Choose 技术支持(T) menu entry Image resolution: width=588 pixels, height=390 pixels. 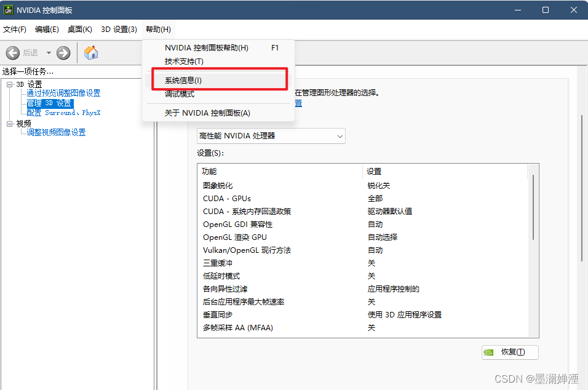[219, 61]
